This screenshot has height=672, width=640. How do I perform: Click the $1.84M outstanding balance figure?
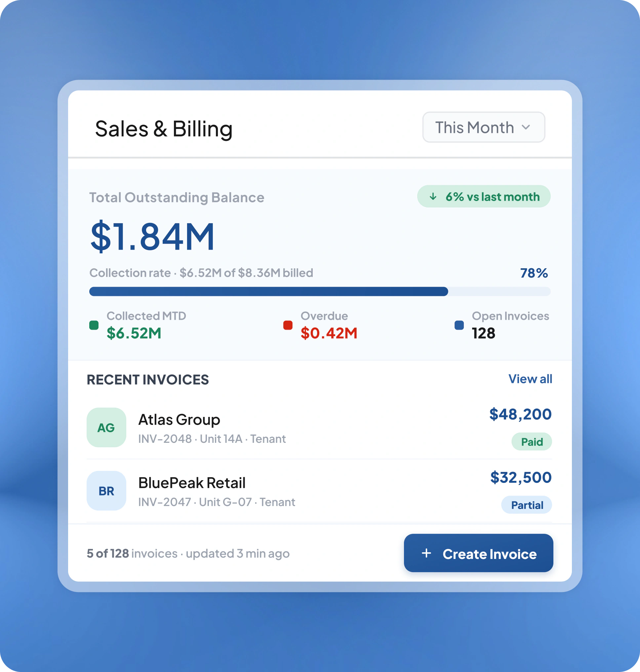152,236
